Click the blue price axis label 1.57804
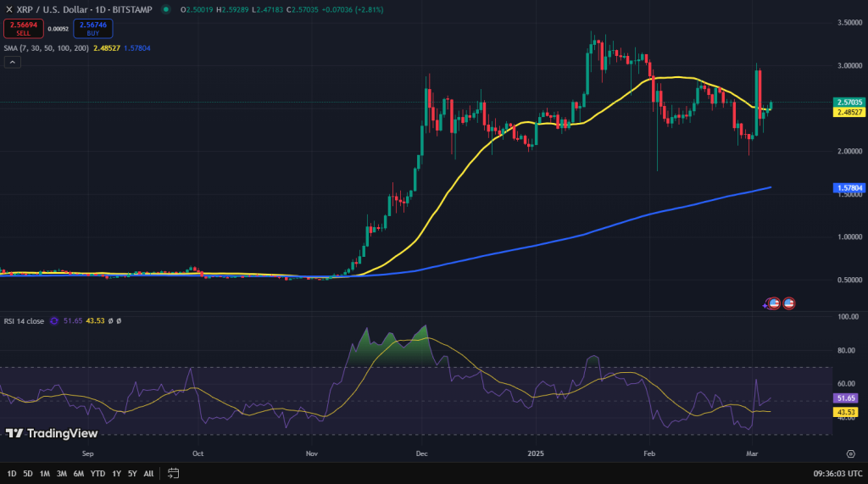The image size is (868, 484). [849, 188]
